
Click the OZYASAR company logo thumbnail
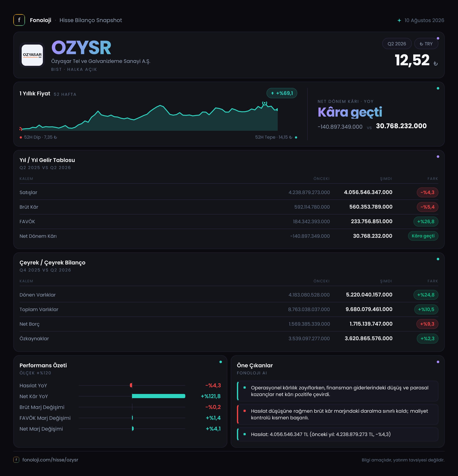[x=32, y=55]
